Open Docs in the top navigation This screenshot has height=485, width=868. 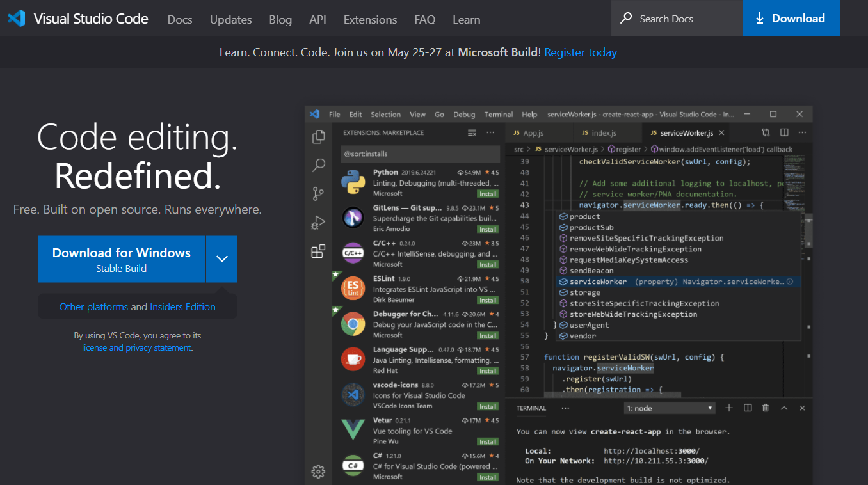coord(180,20)
